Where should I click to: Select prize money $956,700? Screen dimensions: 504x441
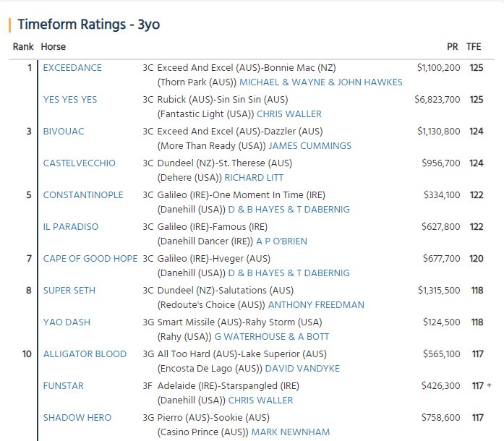(441, 163)
